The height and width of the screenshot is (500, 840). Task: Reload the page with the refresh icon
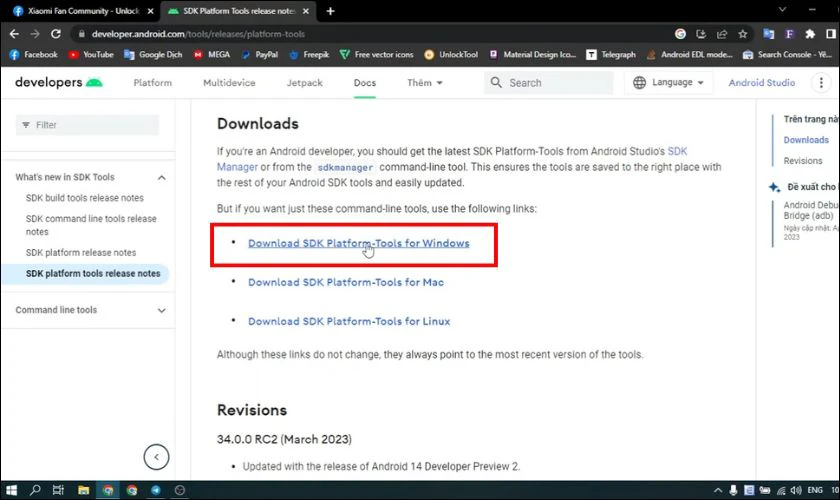[x=56, y=34]
